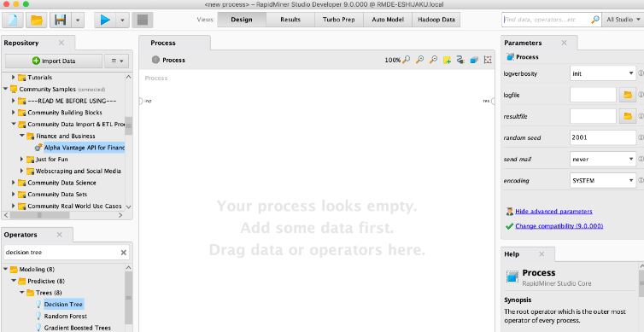
Task: Close the Repository panel tab
Action: click(61, 43)
